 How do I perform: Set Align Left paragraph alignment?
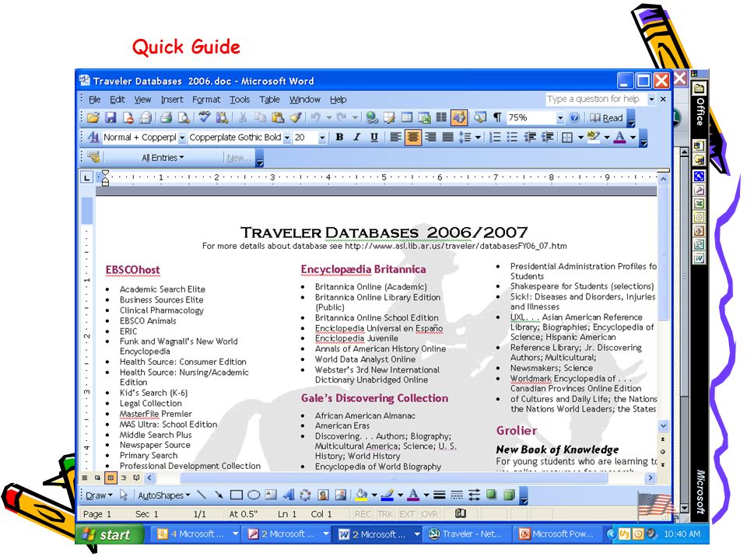[395, 138]
